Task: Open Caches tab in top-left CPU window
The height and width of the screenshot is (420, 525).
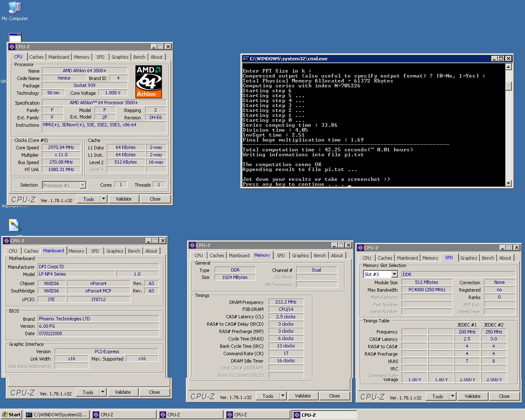Action: (37, 57)
